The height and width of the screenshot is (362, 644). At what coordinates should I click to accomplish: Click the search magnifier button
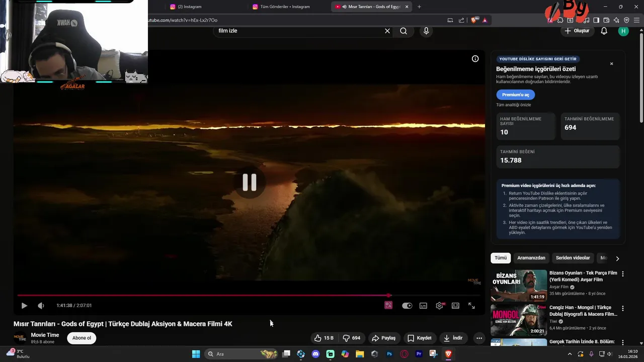click(404, 31)
